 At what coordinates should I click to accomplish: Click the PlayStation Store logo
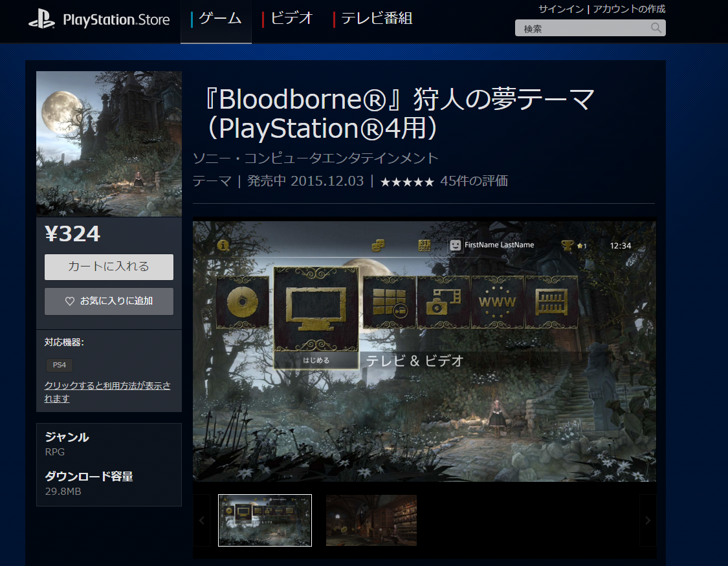98,19
